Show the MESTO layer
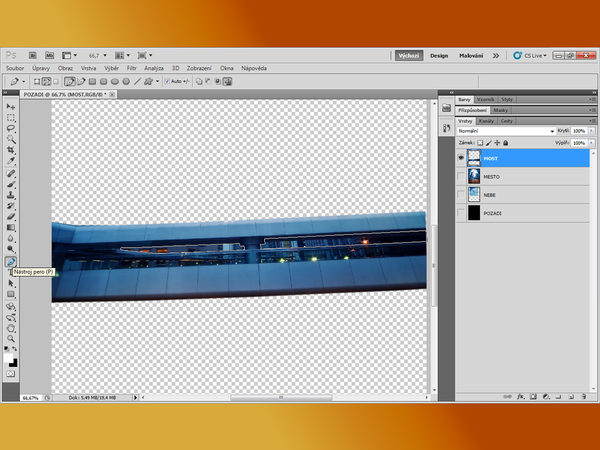 [461, 177]
